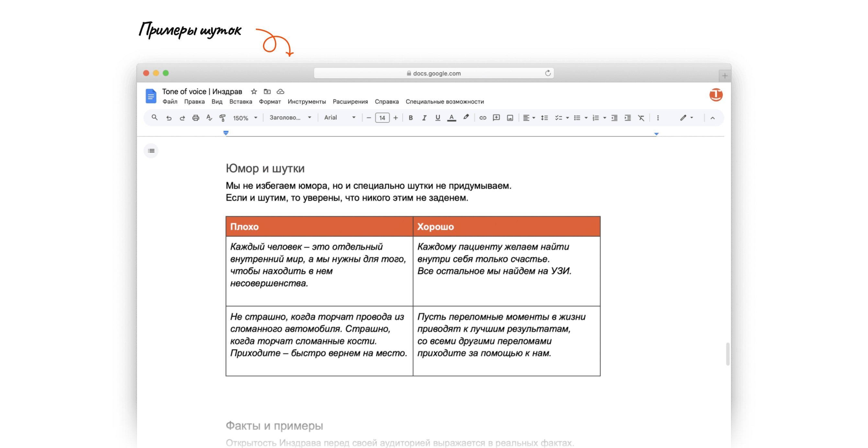The height and width of the screenshot is (448, 868).
Task: Click the Add comment icon
Action: click(496, 118)
